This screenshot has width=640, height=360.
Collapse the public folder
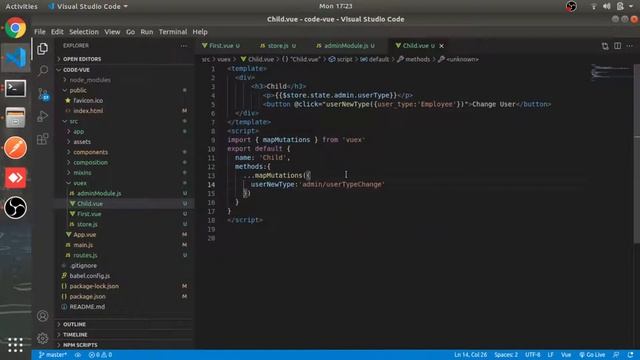[x=124, y=90]
